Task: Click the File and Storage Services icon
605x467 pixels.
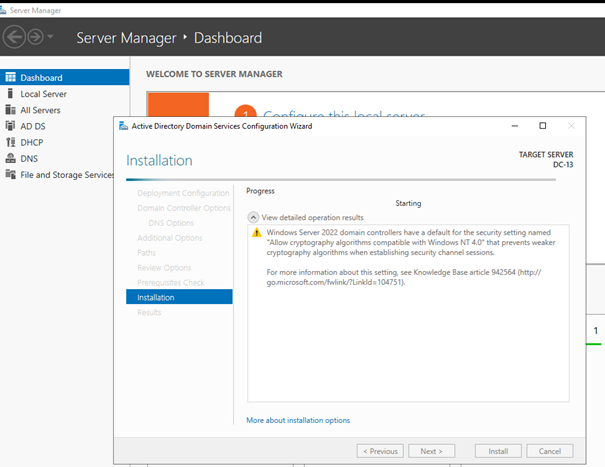Action: pyautogui.click(x=10, y=174)
